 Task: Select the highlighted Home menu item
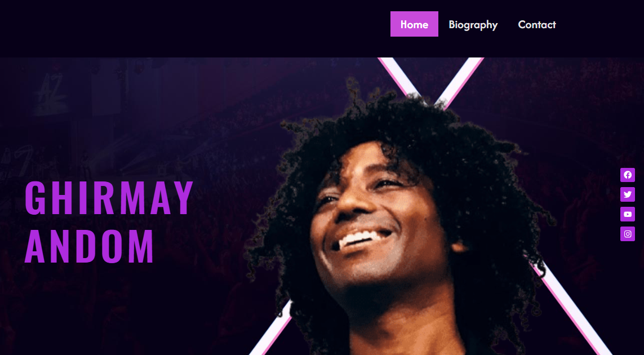click(414, 24)
